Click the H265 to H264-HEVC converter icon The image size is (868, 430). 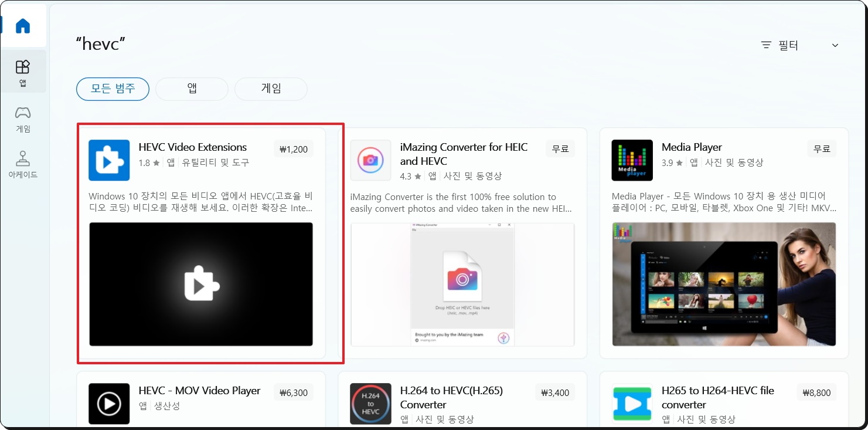tap(632, 404)
